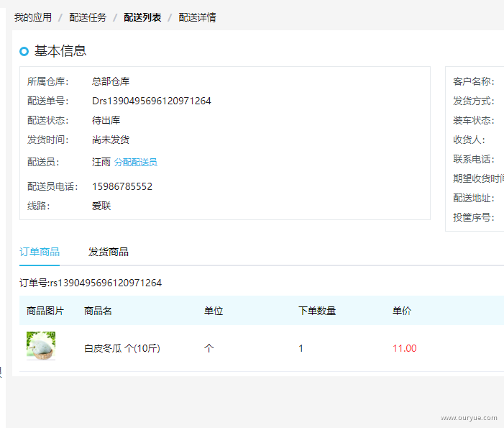
Task: Click the 商品图片 column header
Action: coord(45,311)
